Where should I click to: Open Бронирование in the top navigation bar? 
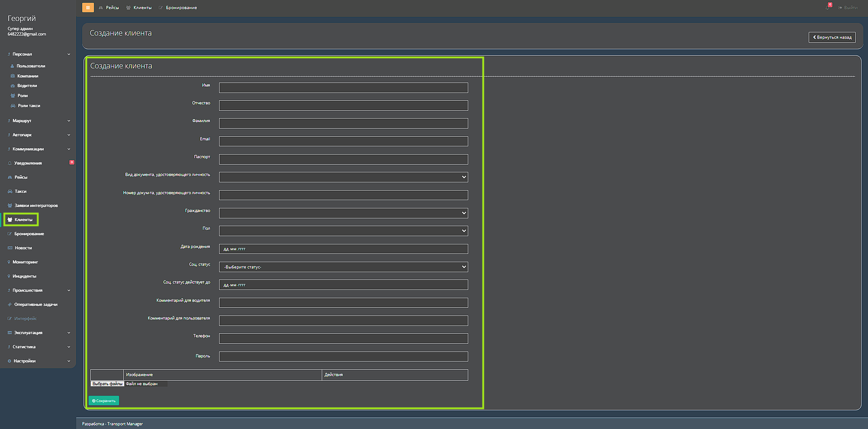point(181,8)
